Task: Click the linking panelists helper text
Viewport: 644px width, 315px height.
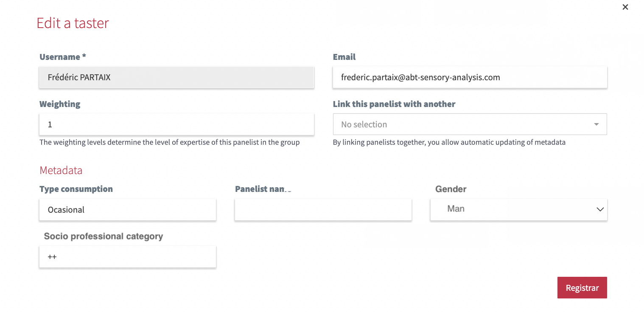Action: [449, 142]
